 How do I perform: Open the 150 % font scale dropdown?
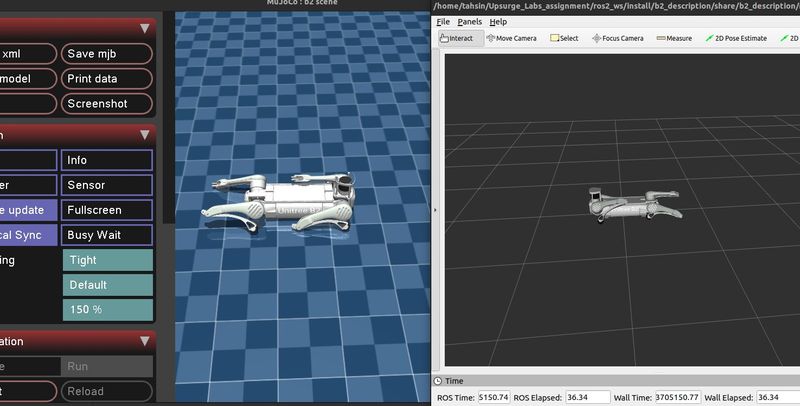click(108, 310)
